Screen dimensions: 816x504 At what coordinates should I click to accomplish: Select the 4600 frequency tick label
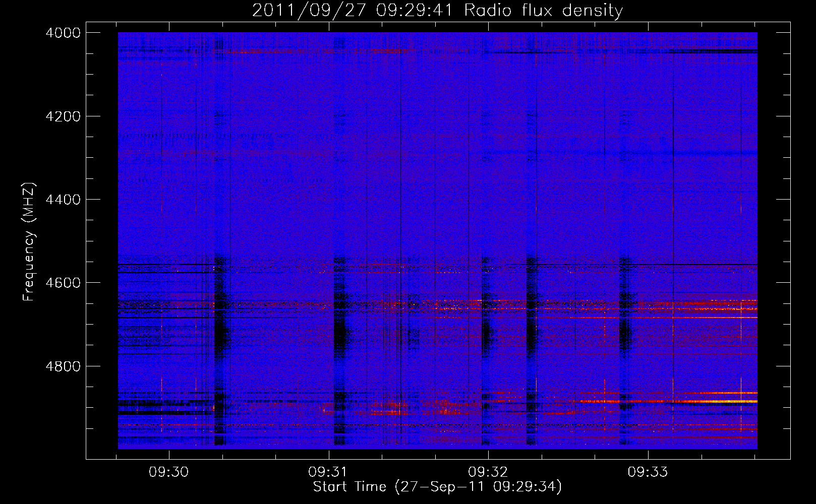tap(63, 283)
